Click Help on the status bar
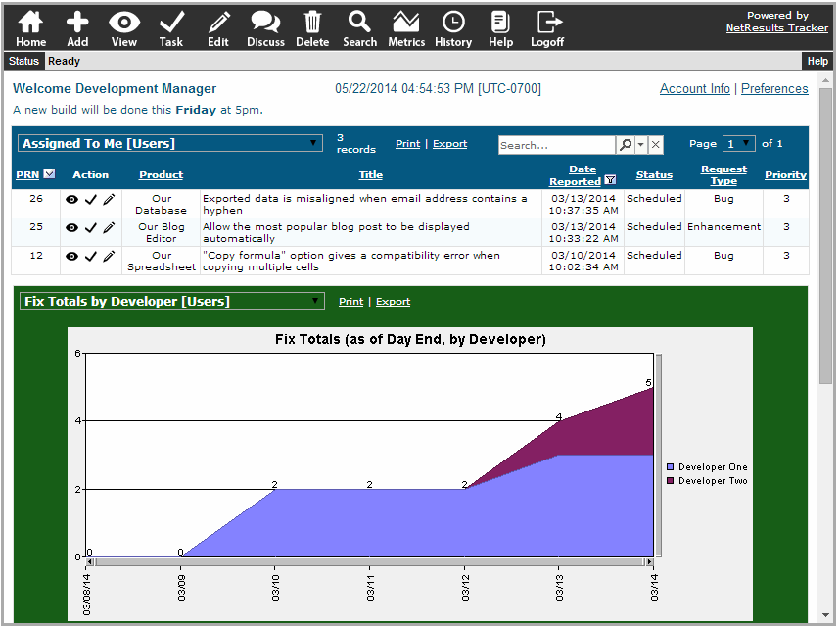The width and height of the screenshot is (840, 629). 817,61
